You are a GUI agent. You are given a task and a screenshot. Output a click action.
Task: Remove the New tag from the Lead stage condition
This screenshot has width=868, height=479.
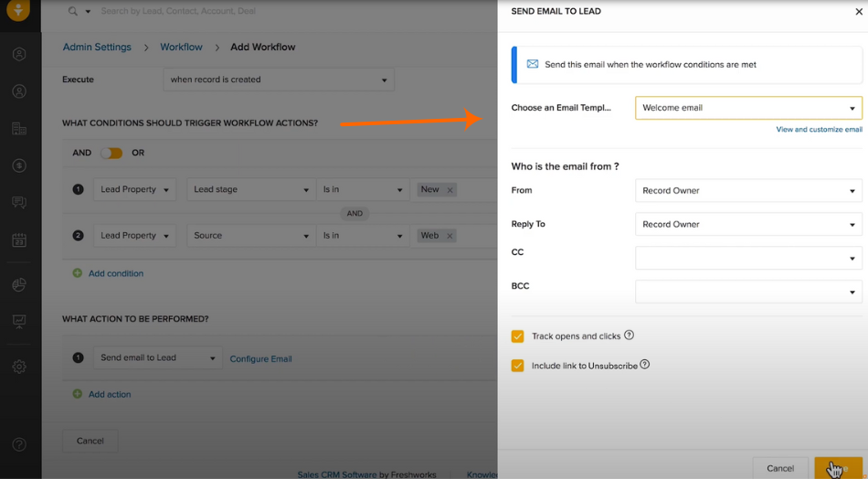[450, 190]
